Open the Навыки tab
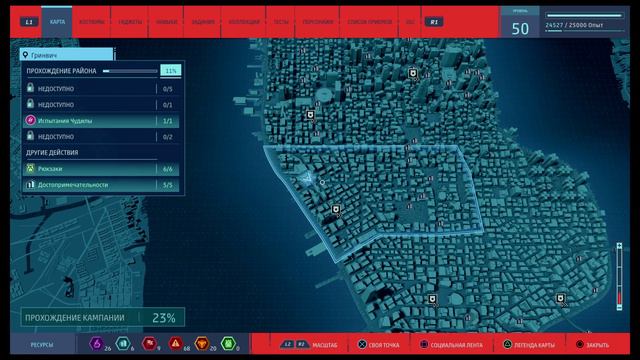Screen dimensions: 640x360 point(166,22)
